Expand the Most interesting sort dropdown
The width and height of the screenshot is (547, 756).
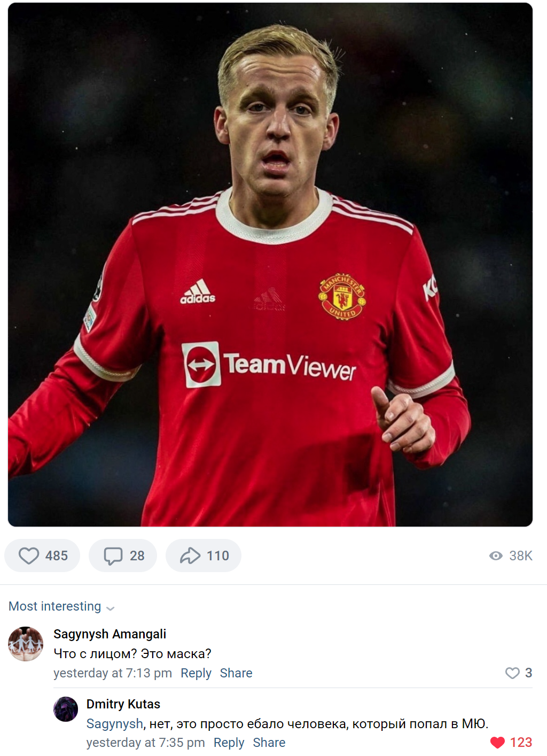click(55, 606)
